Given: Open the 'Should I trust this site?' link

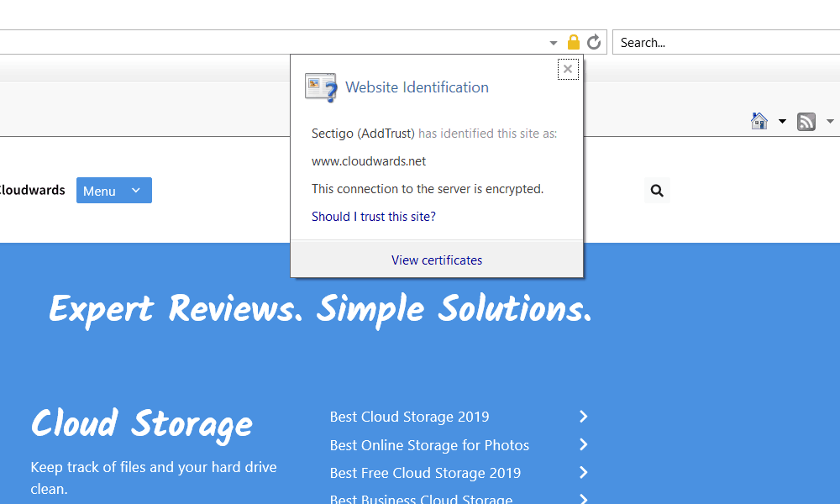Looking at the screenshot, I should tap(374, 217).
